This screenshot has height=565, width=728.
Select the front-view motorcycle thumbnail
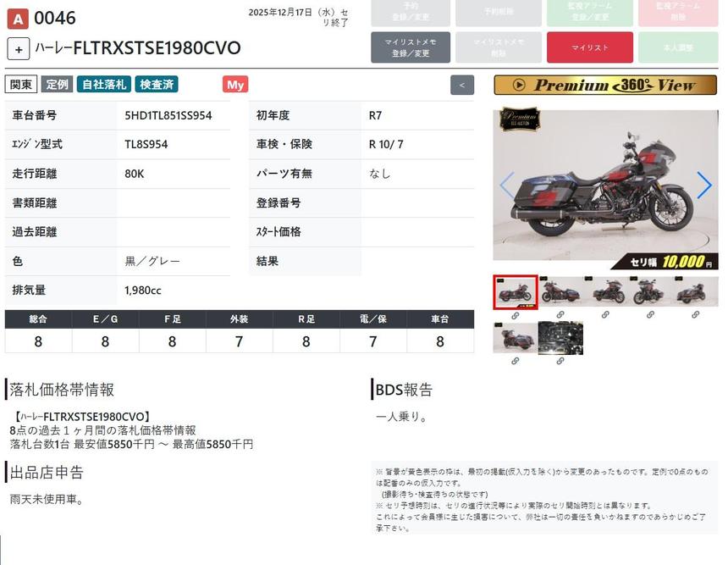tap(650, 292)
